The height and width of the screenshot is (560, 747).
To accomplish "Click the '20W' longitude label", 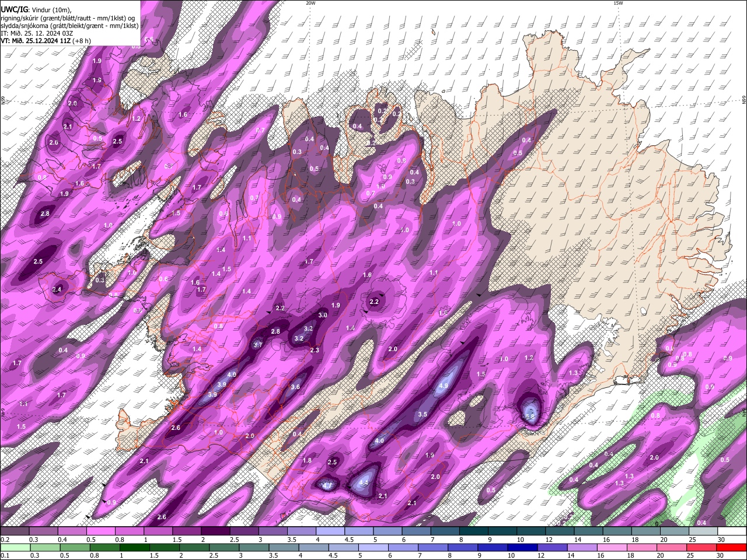I will click(x=310, y=3).
